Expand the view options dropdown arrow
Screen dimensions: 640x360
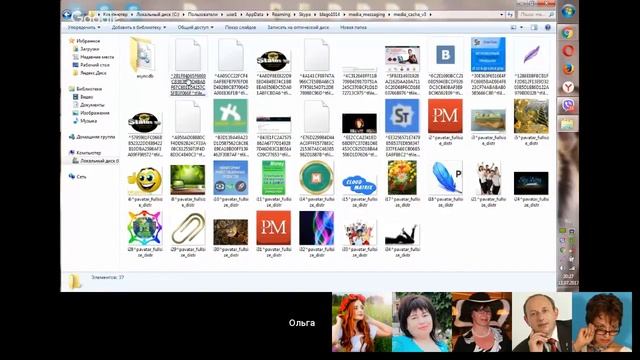coord(521,27)
